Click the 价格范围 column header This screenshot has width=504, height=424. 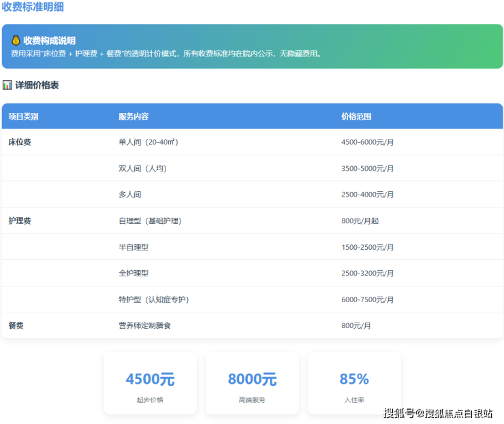tap(356, 116)
